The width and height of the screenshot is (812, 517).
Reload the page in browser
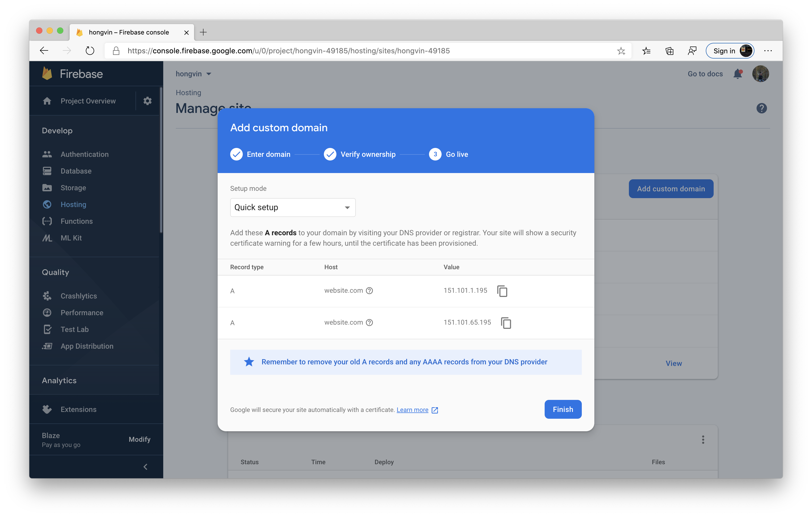pos(90,51)
